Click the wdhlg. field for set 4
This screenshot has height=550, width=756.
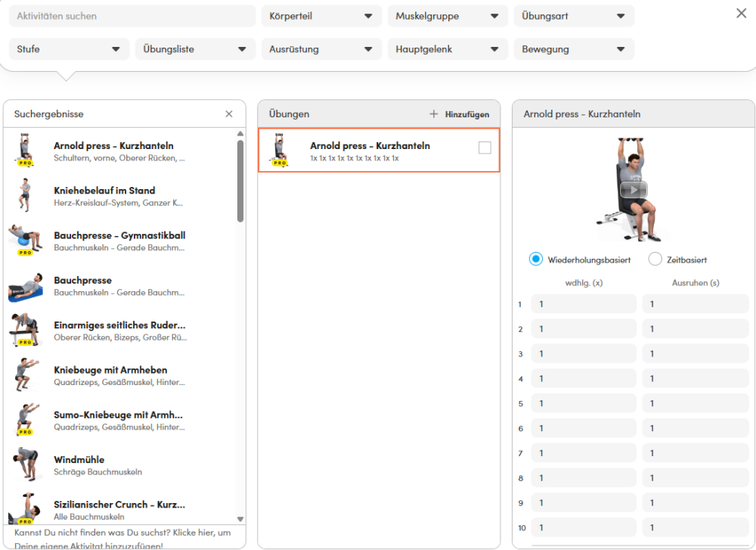click(x=584, y=379)
